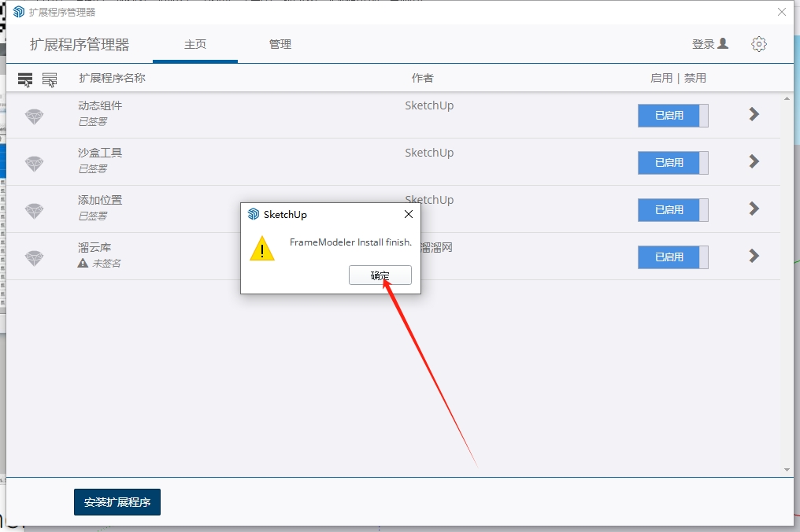
Task: Click the 作者 column header
Action: (x=423, y=78)
